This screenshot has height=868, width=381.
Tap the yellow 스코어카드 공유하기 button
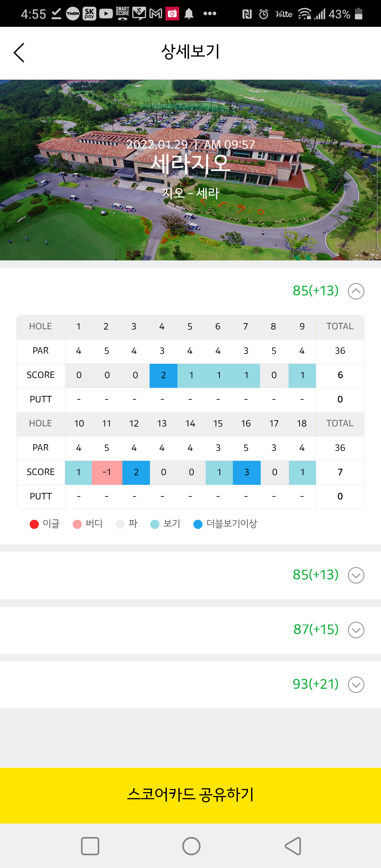coord(190,795)
